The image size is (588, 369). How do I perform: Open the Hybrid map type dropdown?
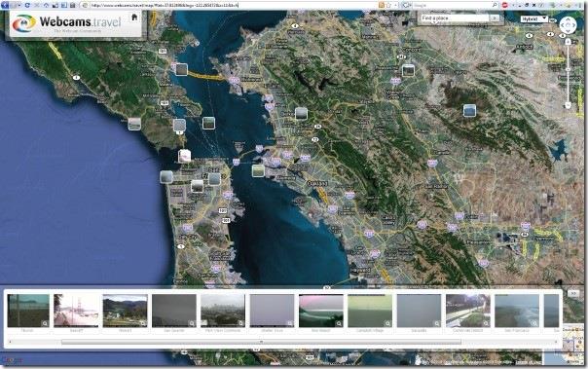[534, 18]
